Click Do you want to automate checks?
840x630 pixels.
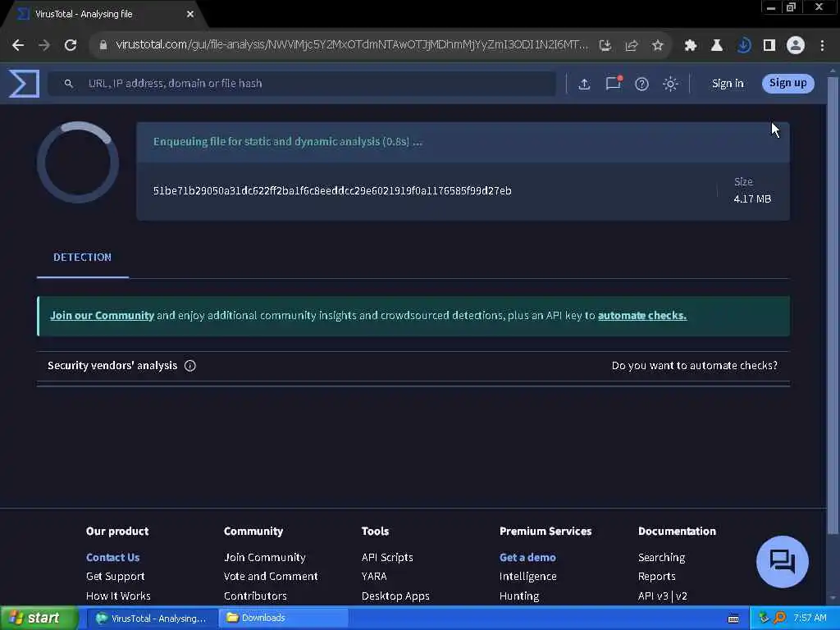click(694, 365)
